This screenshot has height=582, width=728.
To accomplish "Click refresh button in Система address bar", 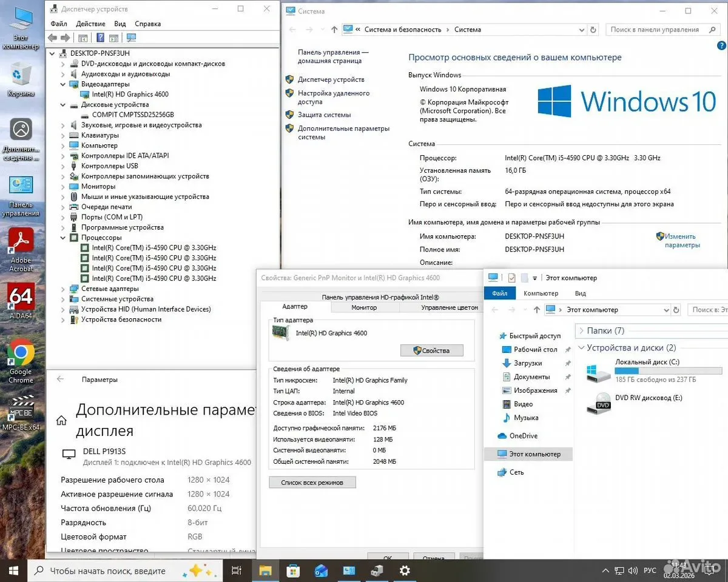I will (x=594, y=29).
